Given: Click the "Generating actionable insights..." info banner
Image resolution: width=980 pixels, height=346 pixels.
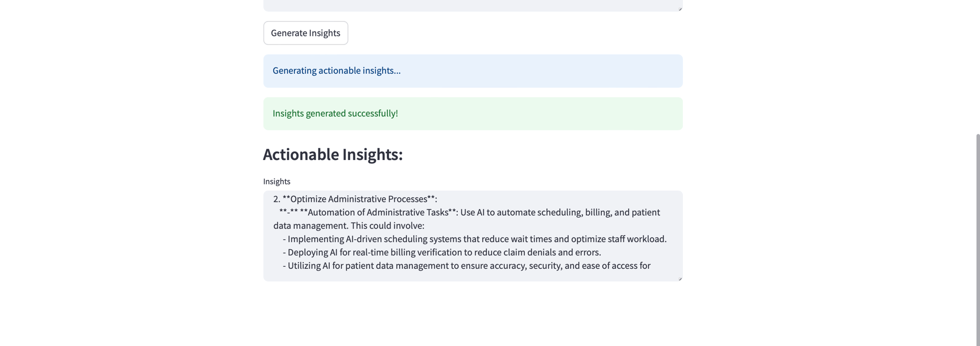Looking at the screenshot, I should 472,71.
